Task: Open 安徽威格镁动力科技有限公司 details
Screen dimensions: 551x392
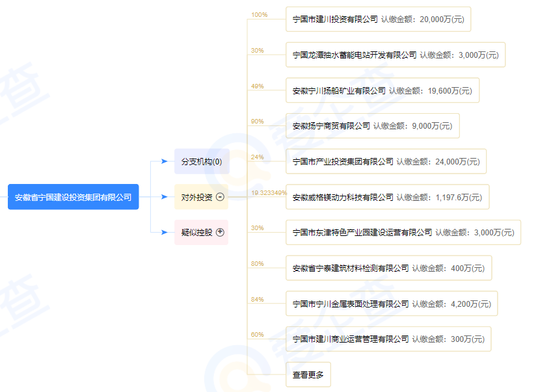Action: (388, 197)
